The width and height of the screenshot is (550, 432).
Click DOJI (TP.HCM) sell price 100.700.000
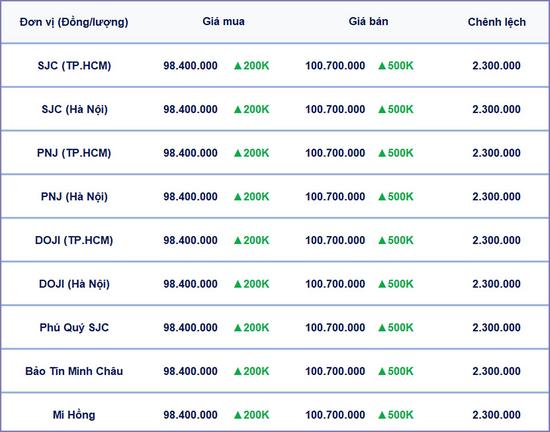(335, 240)
